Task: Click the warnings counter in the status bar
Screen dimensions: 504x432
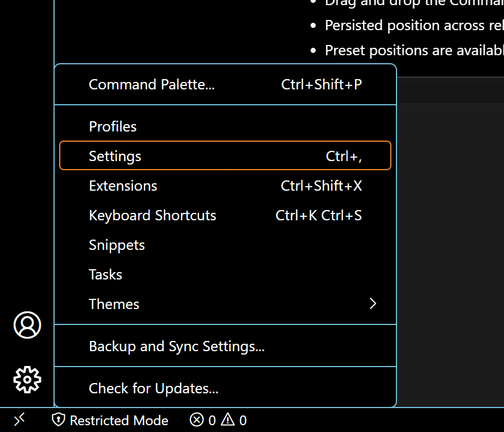Action: point(234,420)
